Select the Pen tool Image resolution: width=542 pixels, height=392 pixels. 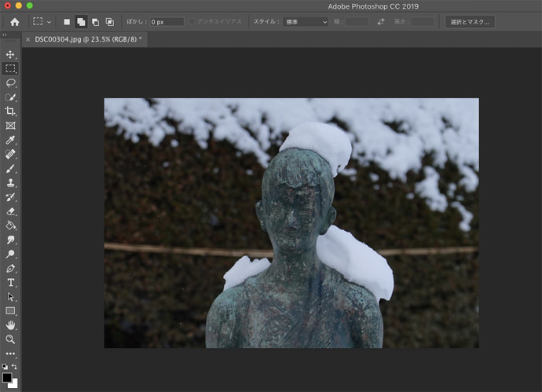tap(10, 269)
